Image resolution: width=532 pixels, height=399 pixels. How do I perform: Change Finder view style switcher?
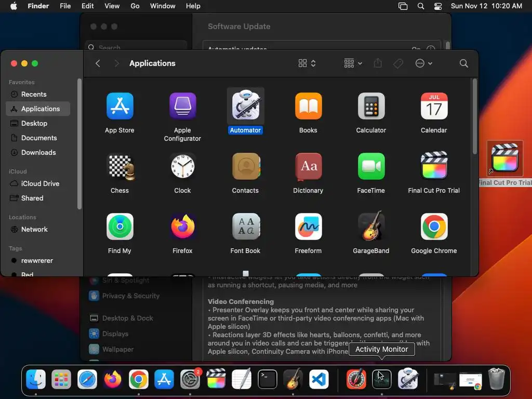[x=307, y=63]
